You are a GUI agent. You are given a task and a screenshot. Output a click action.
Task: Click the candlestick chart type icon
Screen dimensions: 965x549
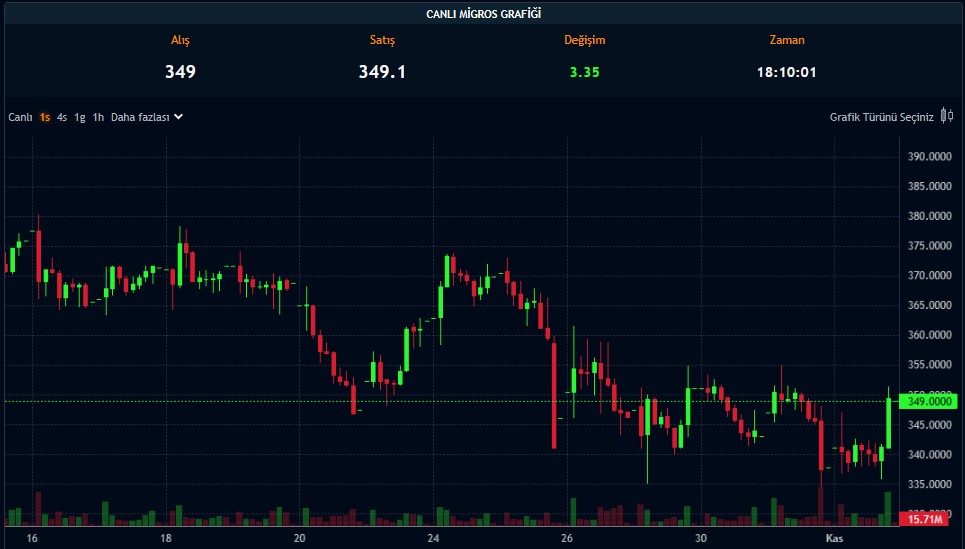(946, 116)
